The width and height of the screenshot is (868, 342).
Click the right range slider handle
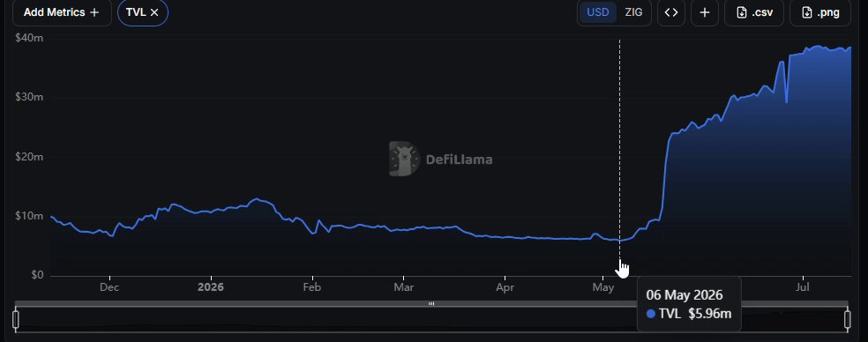click(x=848, y=319)
